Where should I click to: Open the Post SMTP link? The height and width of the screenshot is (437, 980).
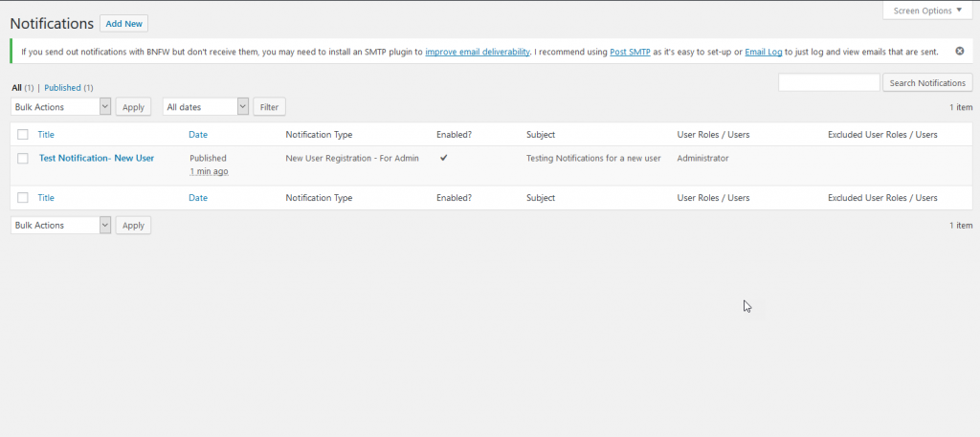click(630, 52)
